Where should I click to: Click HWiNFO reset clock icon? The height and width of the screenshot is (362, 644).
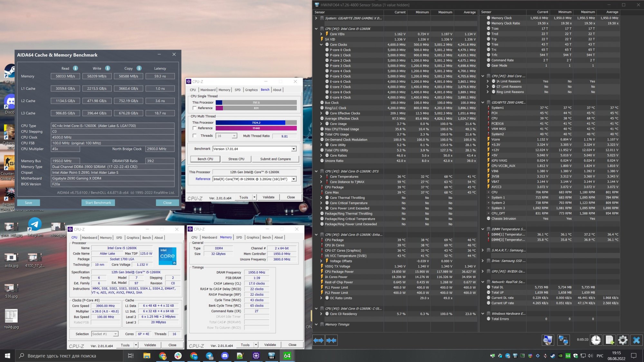596,340
